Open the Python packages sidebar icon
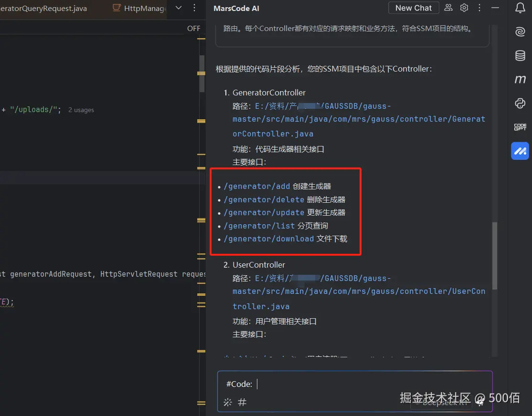Viewport: 532px width, 416px height. point(520,103)
